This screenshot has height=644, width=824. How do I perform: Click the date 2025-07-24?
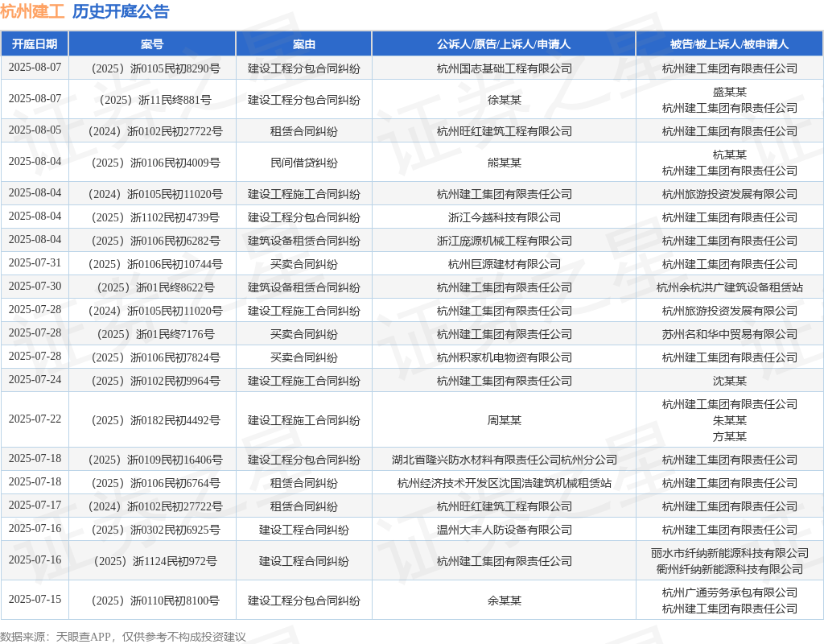click(x=35, y=380)
